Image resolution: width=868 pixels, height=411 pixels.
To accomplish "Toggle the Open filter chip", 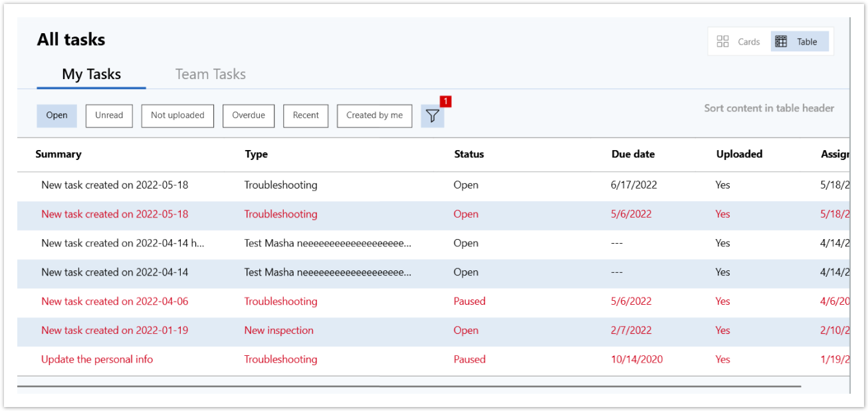I will click(x=56, y=116).
